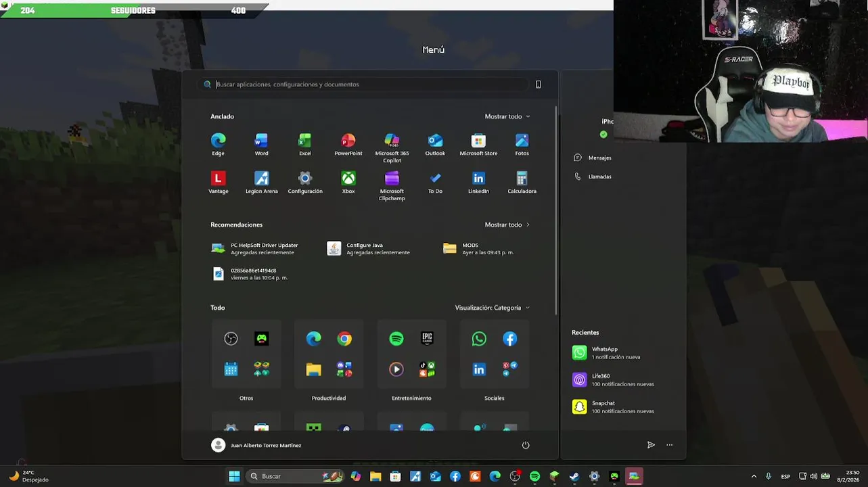Open the clock showing 23:50
Viewport: 868px width, 487px height.
click(848, 476)
